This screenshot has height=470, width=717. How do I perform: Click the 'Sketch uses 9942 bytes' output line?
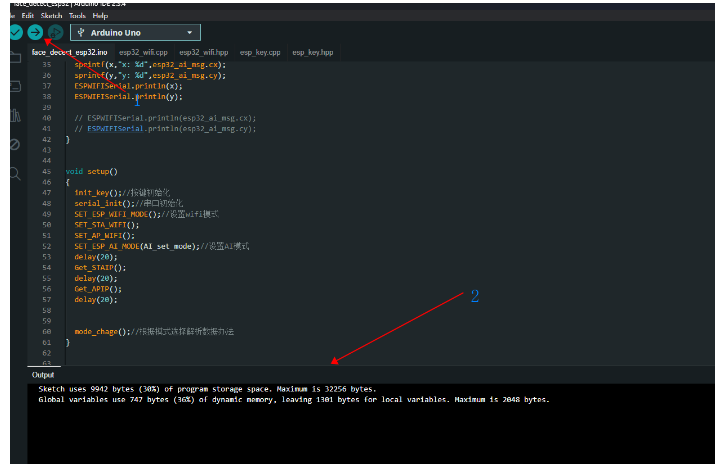coord(207,389)
